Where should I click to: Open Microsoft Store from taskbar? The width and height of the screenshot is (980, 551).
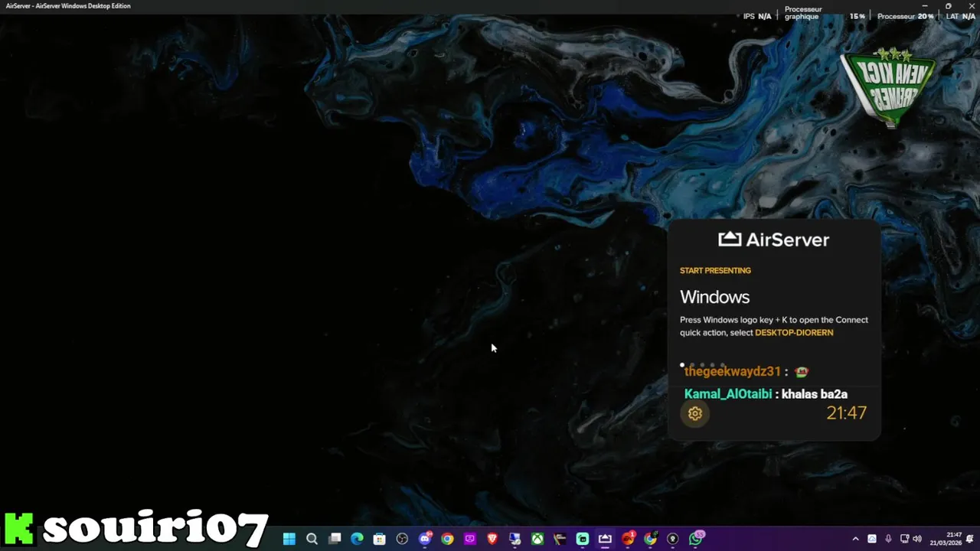coord(379,540)
